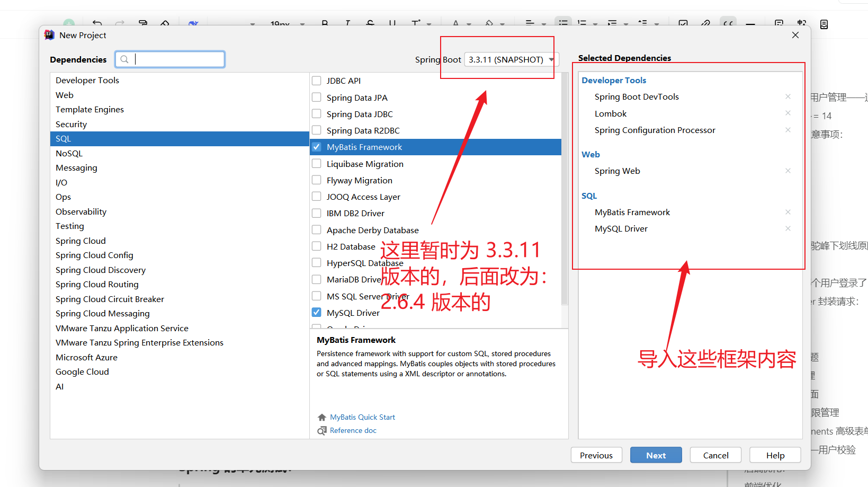Open the Spring Boot version dropdown
The image size is (868, 487).
click(x=511, y=59)
